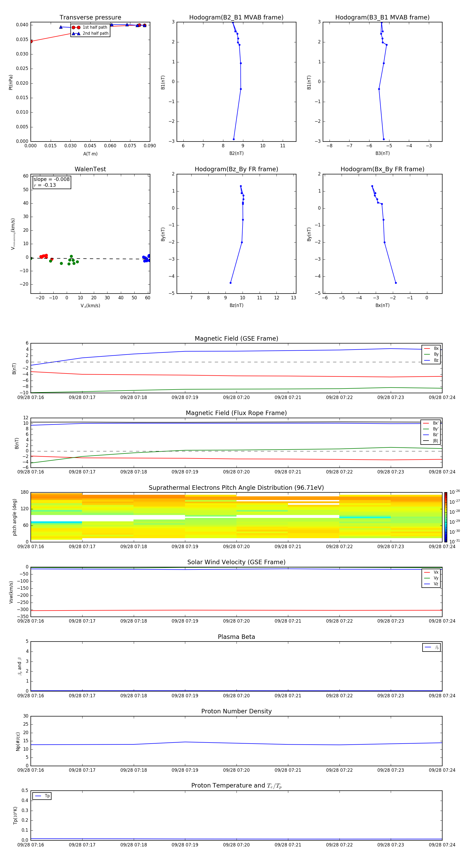Image resolution: width=473 pixels, height=868 pixels.
Task: Click 'By' in the GSE magnetic field legend
Action: coord(436,355)
